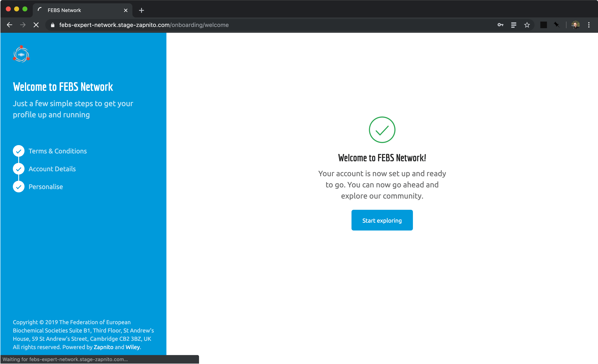Screen dimensions: 598x364
Task: Open the dark square extension icon
Action: coord(544,25)
